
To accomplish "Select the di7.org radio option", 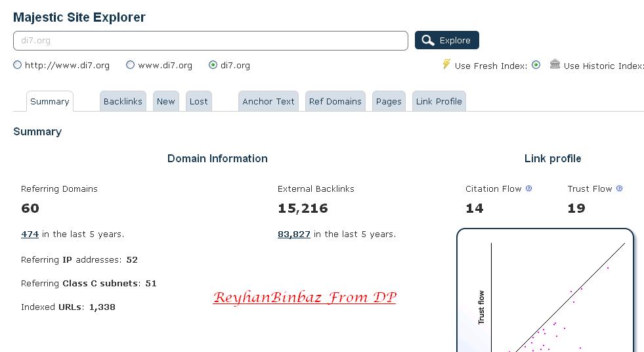I will (213, 65).
